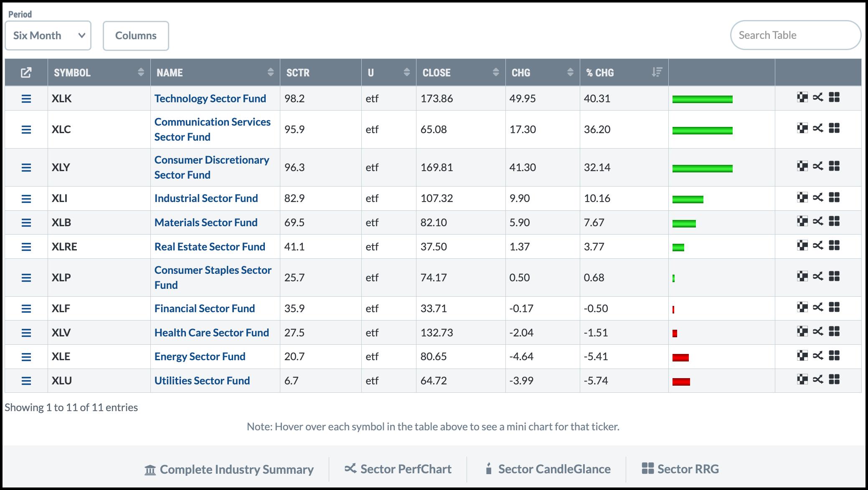Sort by the NAME column arrows
Image resolution: width=868 pixels, height=490 pixels.
pyautogui.click(x=270, y=73)
